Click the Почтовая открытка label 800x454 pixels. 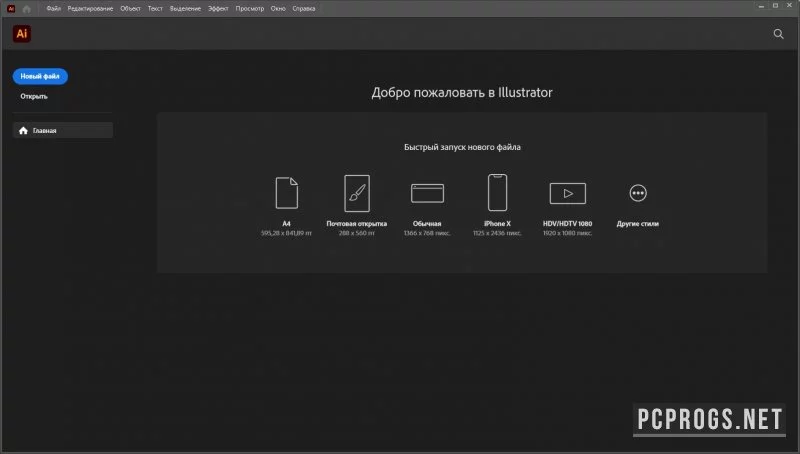pyautogui.click(x=357, y=223)
